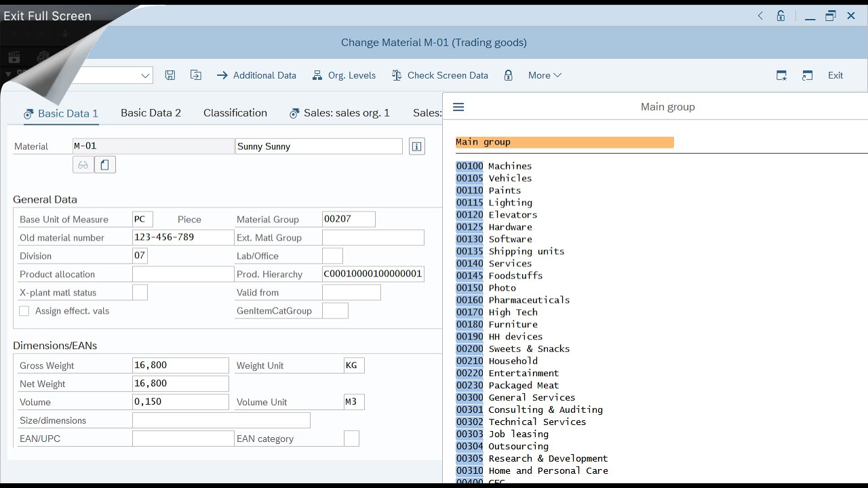Click the create new window icon
The width and height of the screenshot is (868, 488).
coord(782,75)
